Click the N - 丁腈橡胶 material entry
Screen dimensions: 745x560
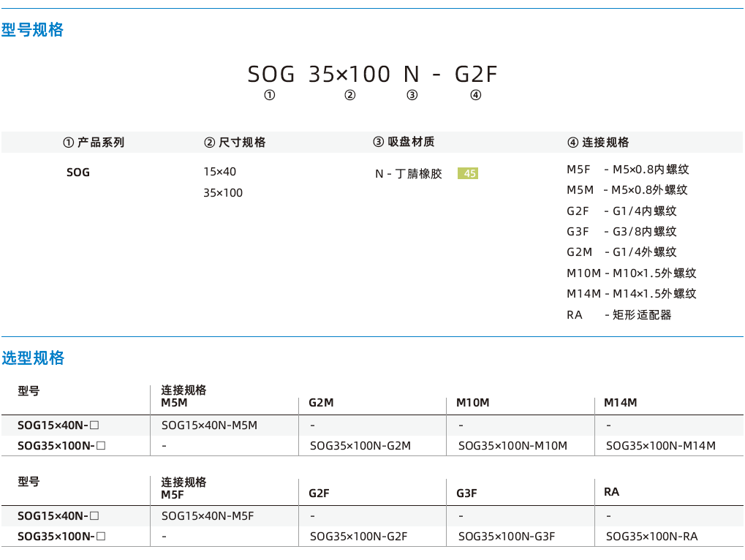coord(409,174)
